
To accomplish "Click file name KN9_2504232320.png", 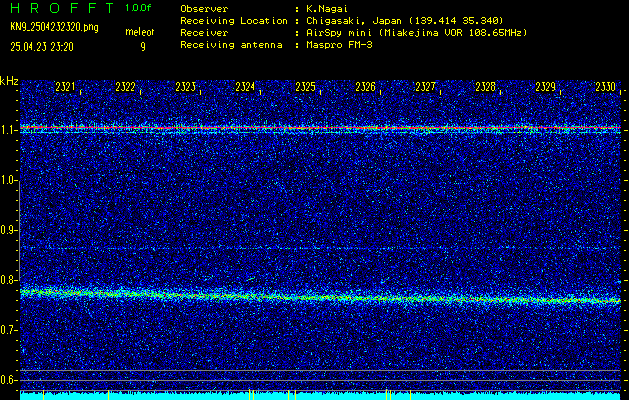I will (x=54, y=27).
